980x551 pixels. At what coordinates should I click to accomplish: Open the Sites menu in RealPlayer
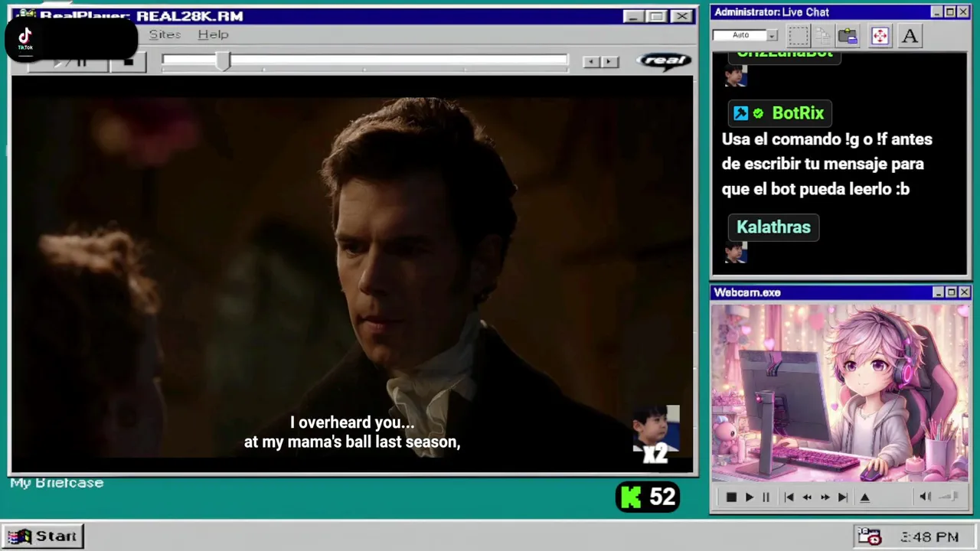point(165,34)
